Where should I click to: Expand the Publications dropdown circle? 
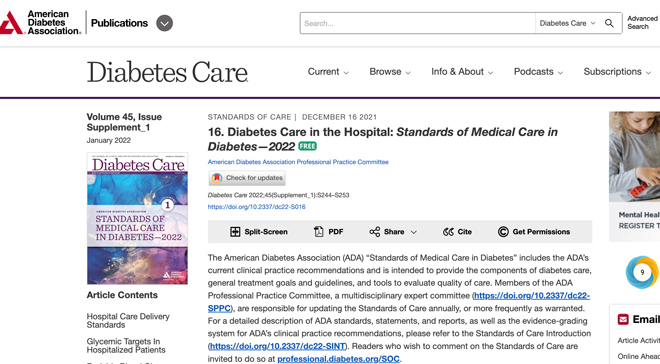pyautogui.click(x=165, y=23)
